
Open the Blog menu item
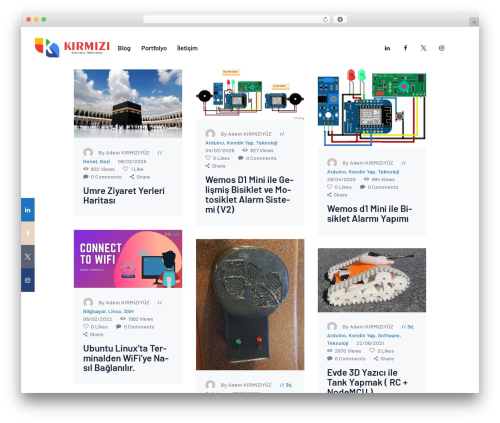[124, 48]
